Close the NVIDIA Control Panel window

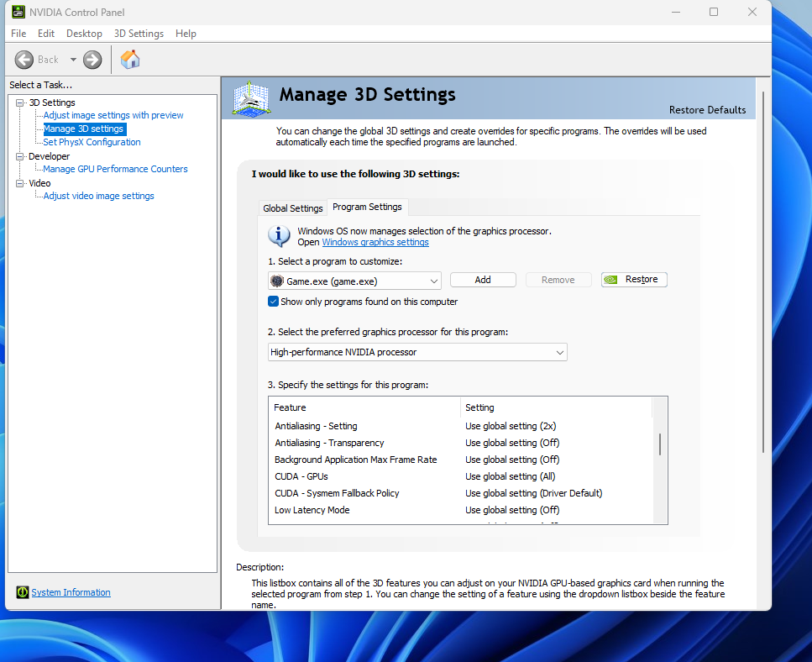752,12
